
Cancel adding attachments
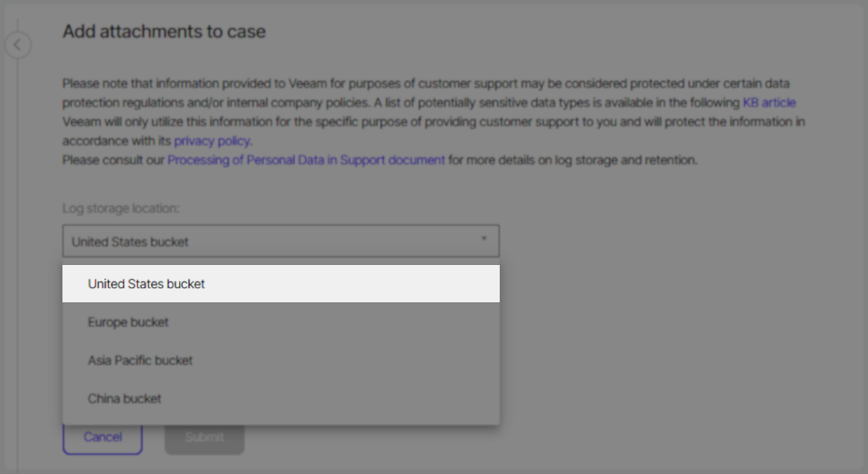tap(103, 437)
